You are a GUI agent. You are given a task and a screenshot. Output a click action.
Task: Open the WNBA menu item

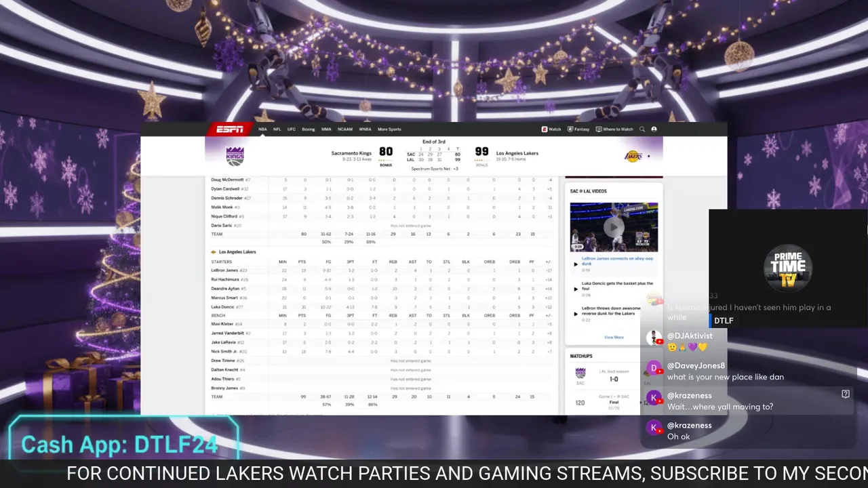[365, 129]
